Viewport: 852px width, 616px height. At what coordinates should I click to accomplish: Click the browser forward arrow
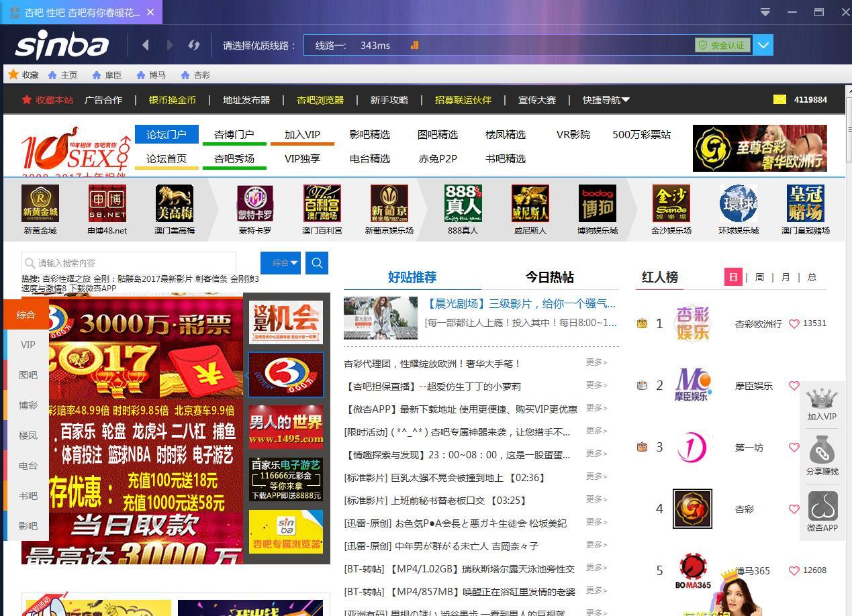170,45
